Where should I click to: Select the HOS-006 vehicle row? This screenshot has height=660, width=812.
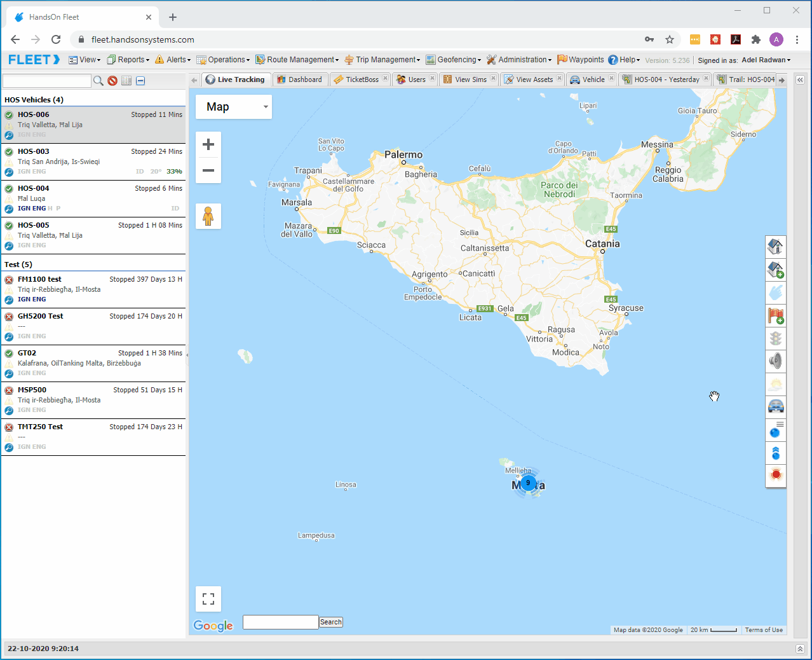[x=93, y=125]
